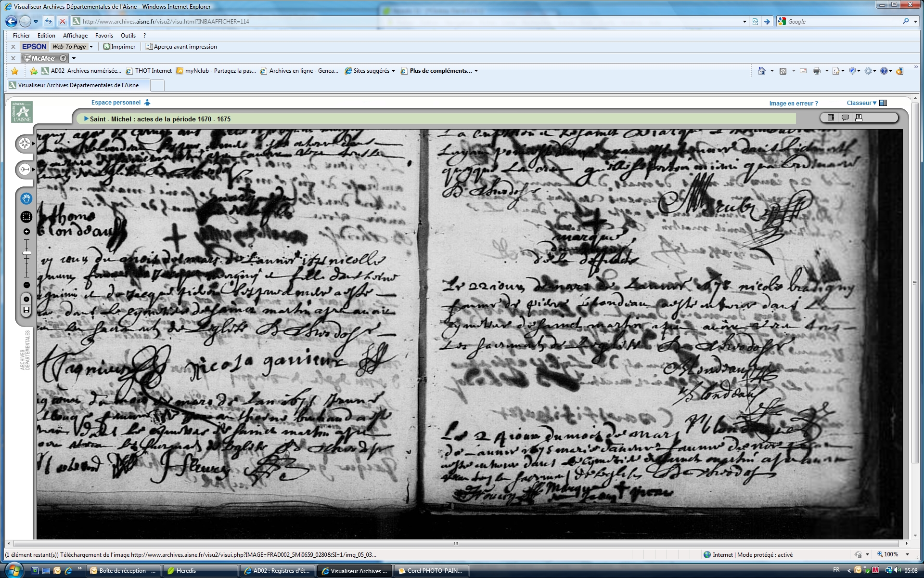
Task: Reset zoom with the equals icon
Action: (26, 299)
